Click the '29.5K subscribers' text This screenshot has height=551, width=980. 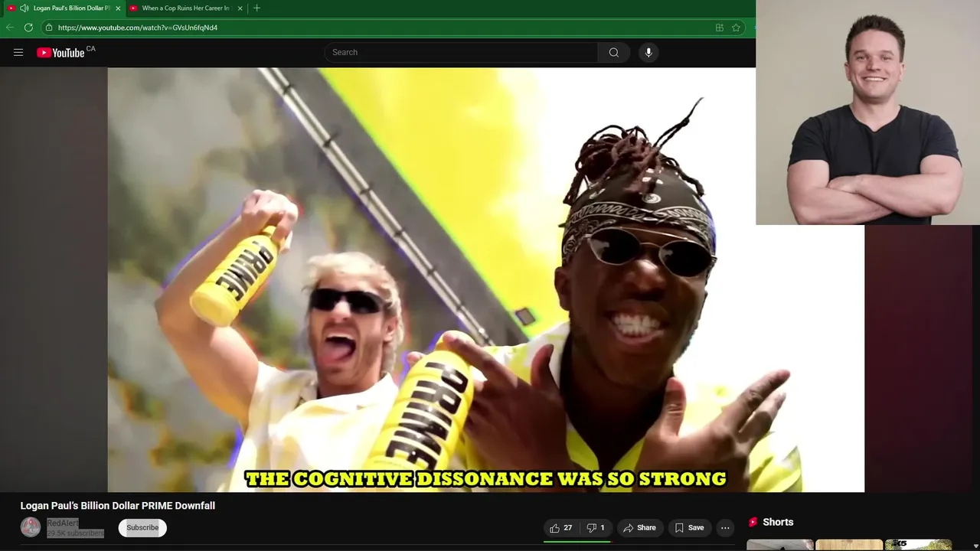[75, 533]
